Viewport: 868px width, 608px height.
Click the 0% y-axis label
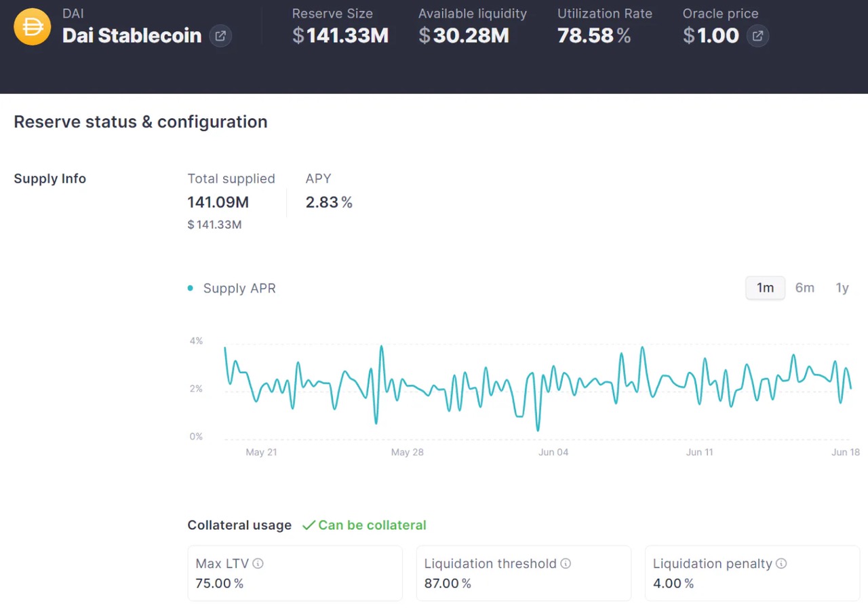196,436
